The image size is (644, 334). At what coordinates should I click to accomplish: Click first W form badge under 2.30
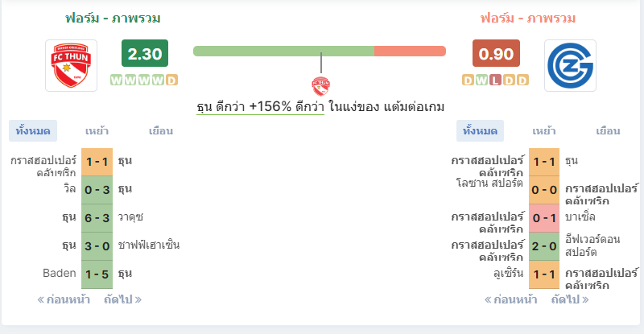click(x=116, y=80)
